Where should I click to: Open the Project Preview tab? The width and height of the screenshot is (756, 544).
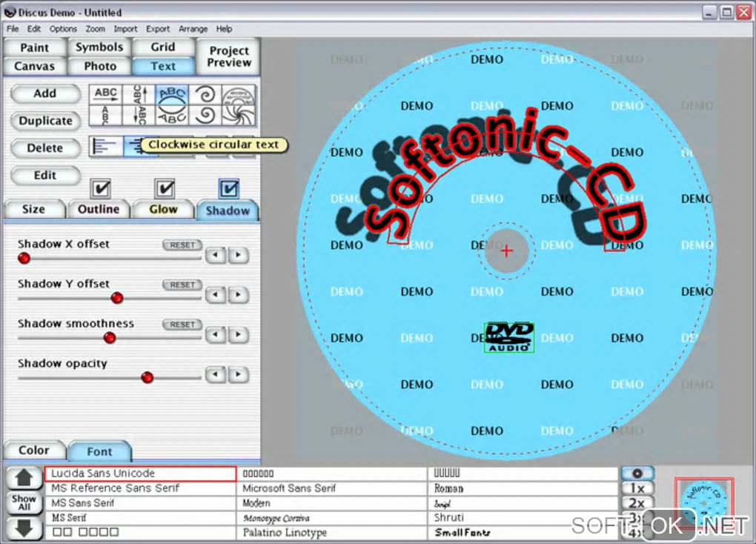229,56
